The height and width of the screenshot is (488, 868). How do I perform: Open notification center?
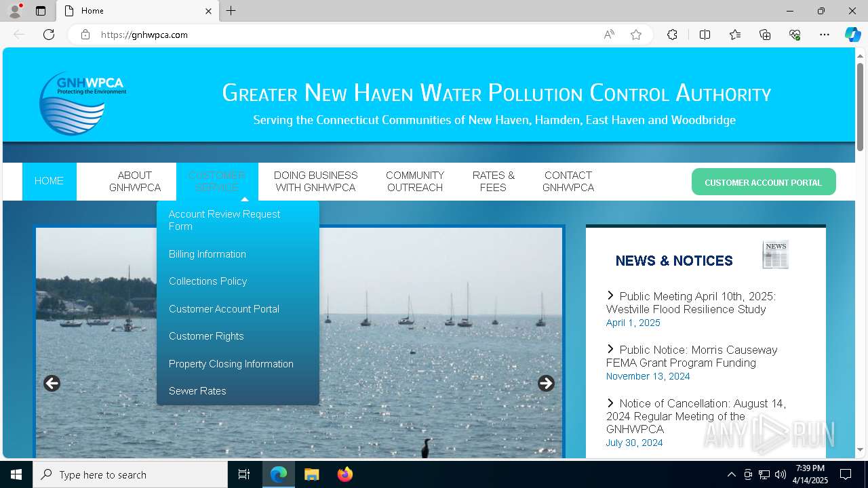pos(846,474)
